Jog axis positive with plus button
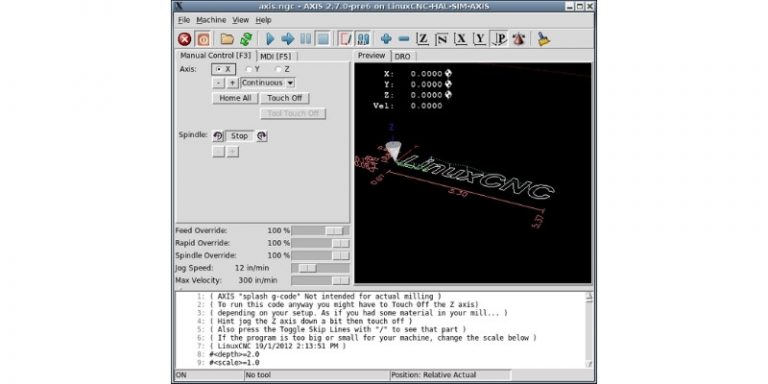Image resolution: width=768 pixels, height=384 pixels. [x=233, y=83]
